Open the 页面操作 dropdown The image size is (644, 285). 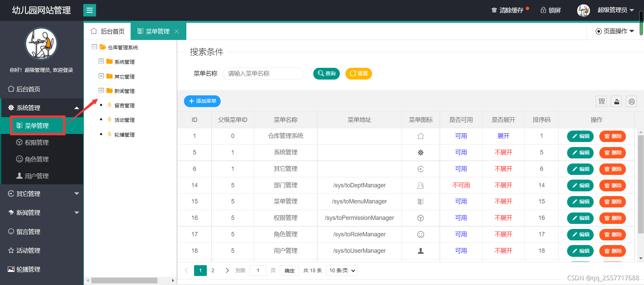(x=615, y=31)
